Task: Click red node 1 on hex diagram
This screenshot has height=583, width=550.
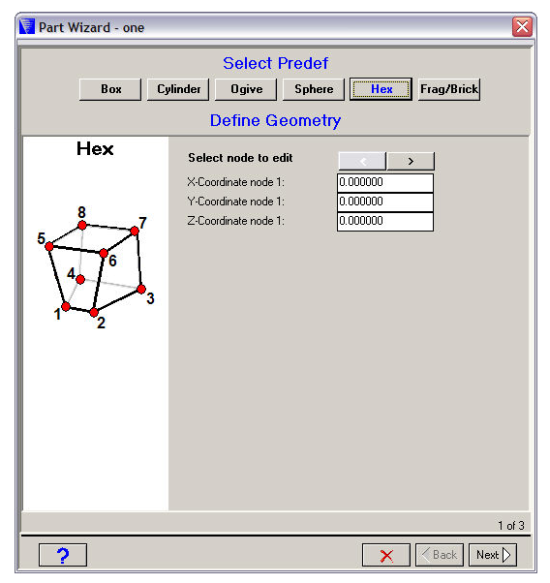Action: pos(66,307)
